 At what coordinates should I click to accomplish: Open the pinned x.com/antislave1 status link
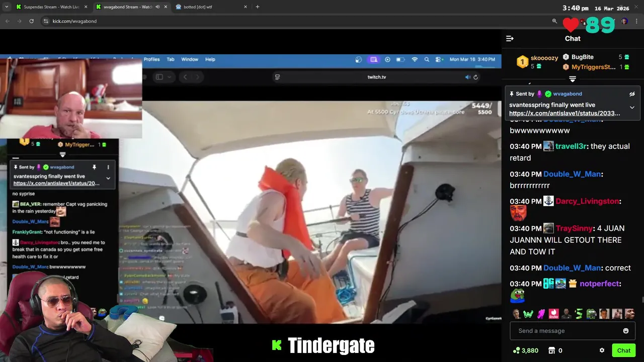pyautogui.click(x=565, y=114)
